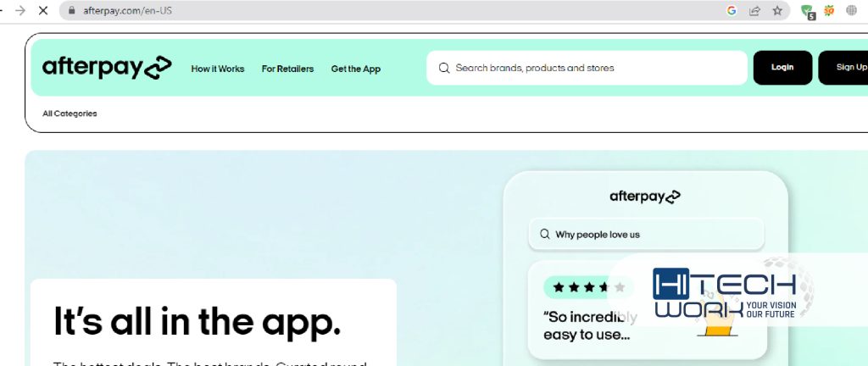Stop page loading with X button
The height and width of the screenshot is (366, 868).
pos(43,10)
